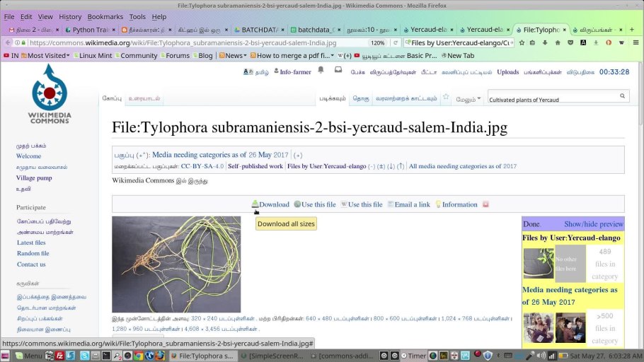Click the watchlist star icon

(x=445, y=98)
